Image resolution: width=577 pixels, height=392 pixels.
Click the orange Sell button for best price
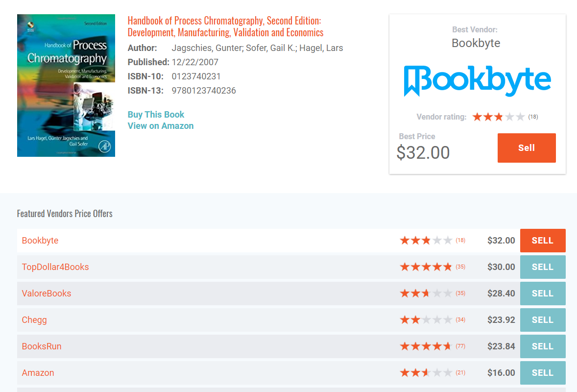(x=527, y=148)
